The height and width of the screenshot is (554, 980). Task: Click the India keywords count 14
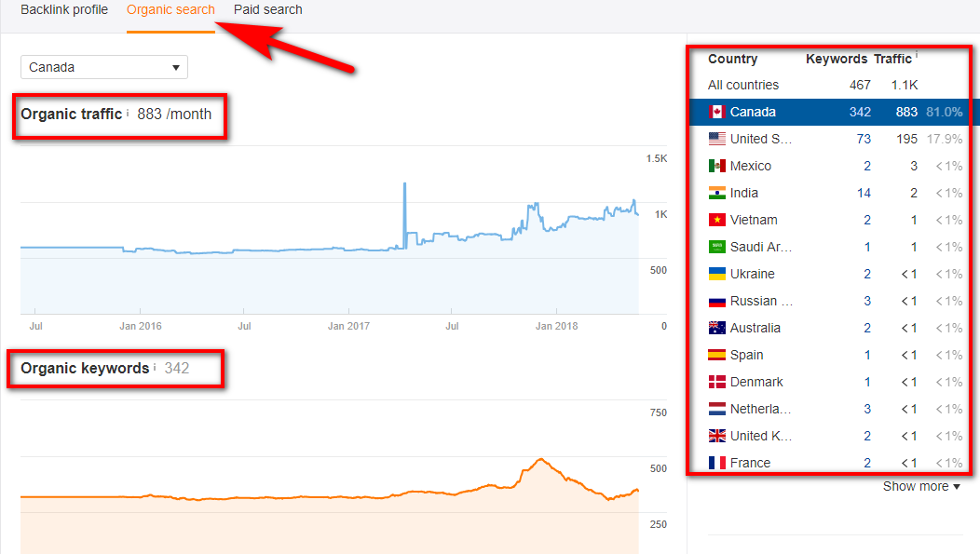[863, 193]
